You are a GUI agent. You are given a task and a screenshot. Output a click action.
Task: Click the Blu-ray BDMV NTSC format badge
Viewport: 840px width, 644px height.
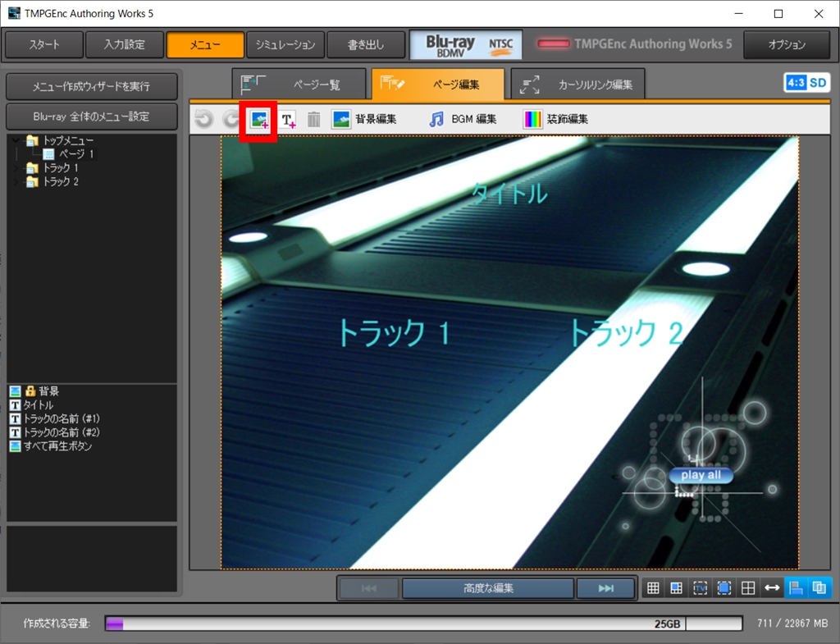point(466,44)
